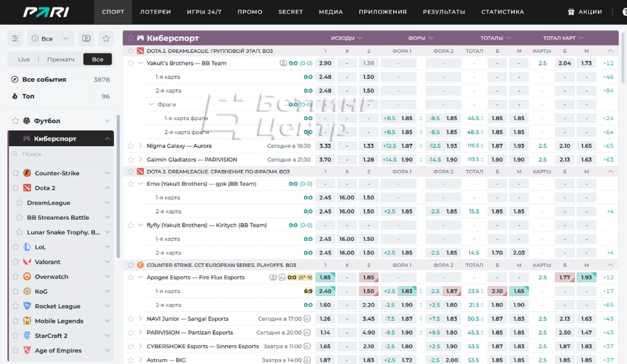Image resolution: width=627 pixels, height=364 pixels.
Task: Collapse the Dota 2 tournaments list
Action: pos(107,188)
